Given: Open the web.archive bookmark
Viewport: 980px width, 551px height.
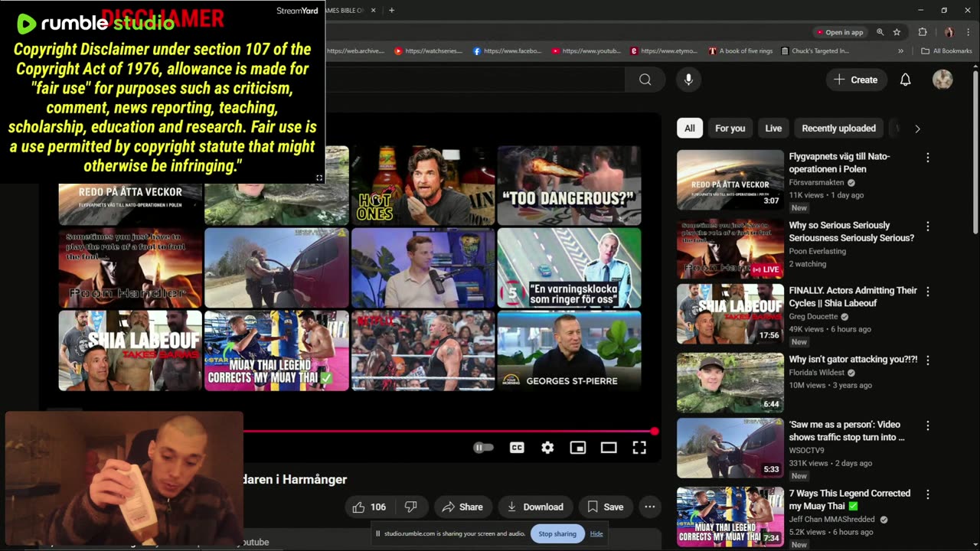Looking at the screenshot, I should click(355, 51).
